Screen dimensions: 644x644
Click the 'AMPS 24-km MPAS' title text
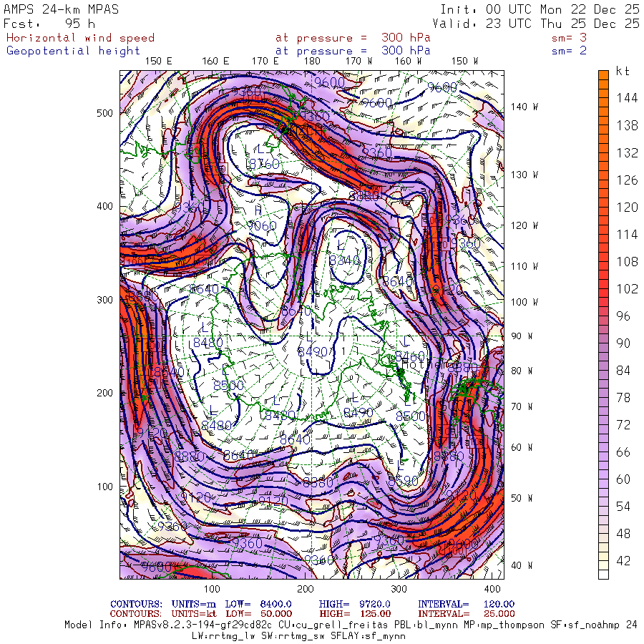62,9
